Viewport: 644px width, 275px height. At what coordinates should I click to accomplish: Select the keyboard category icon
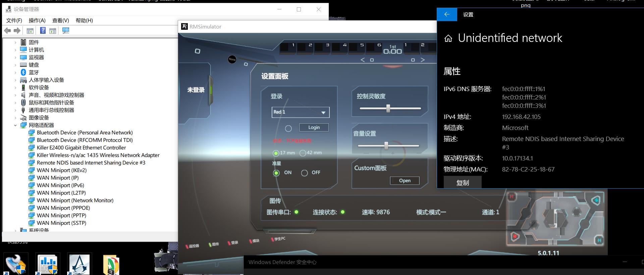pos(23,65)
